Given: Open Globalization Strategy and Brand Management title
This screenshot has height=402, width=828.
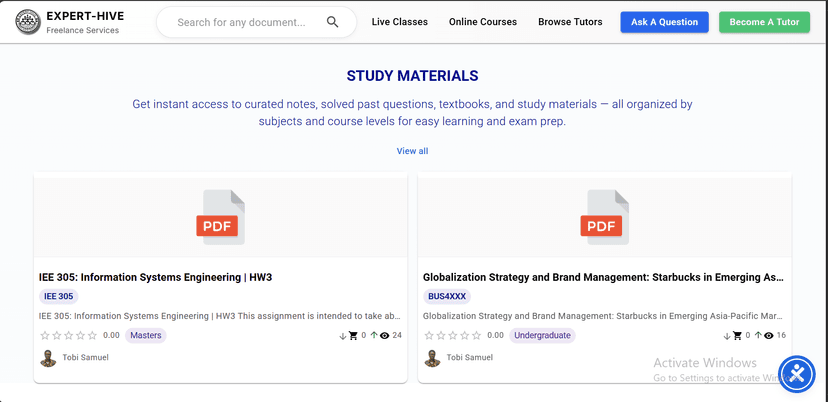Looking at the screenshot, I should coord(604,277).
